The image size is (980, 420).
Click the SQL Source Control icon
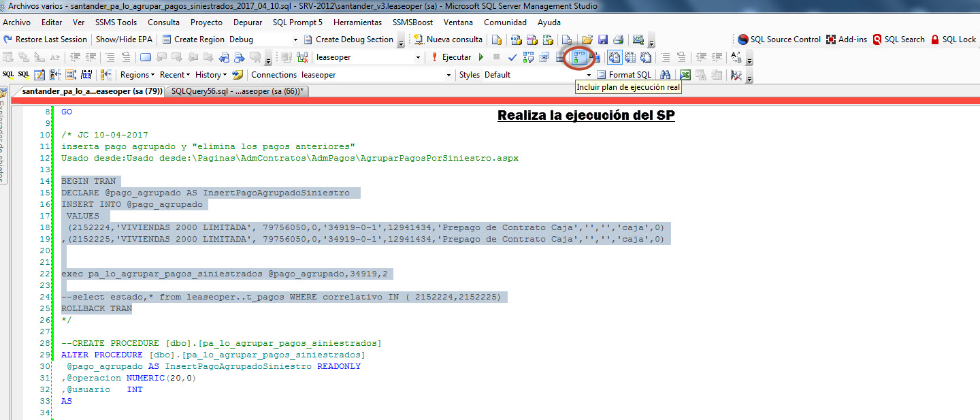(x=743, y=39)
